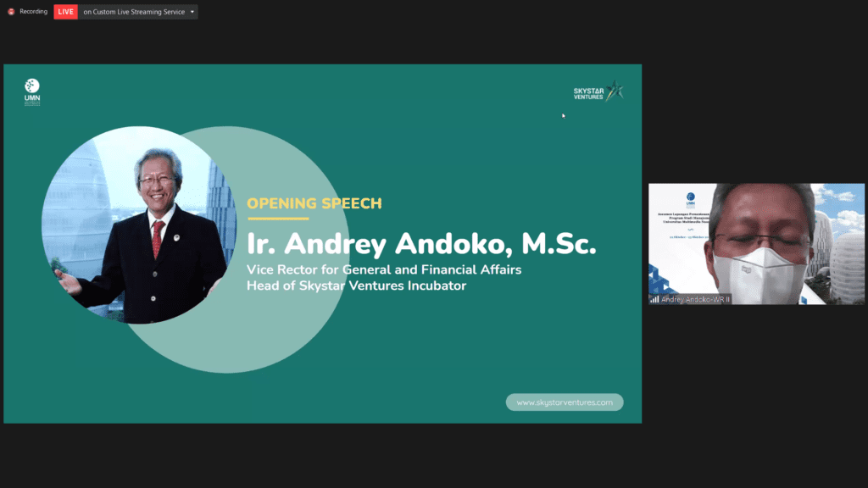Click the "on Custom Live Streaming Service" text

click(x=134, y=12)
